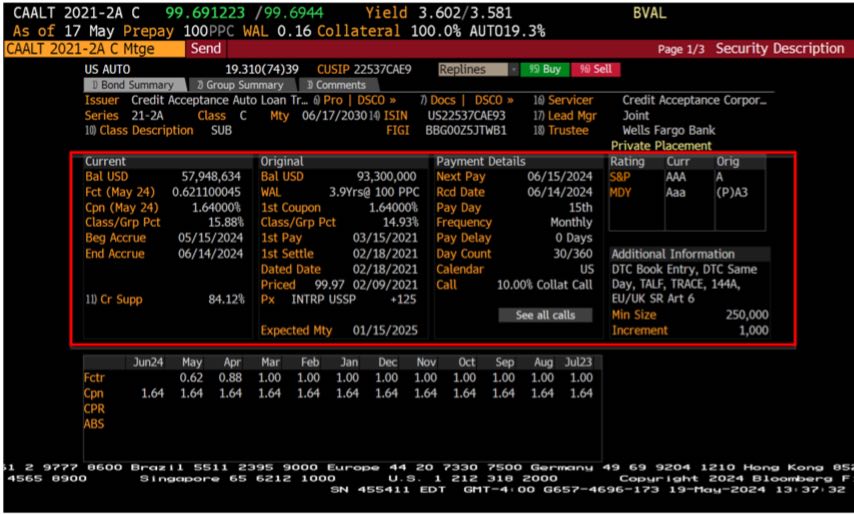Open the Comments tab

coord(337,85)
